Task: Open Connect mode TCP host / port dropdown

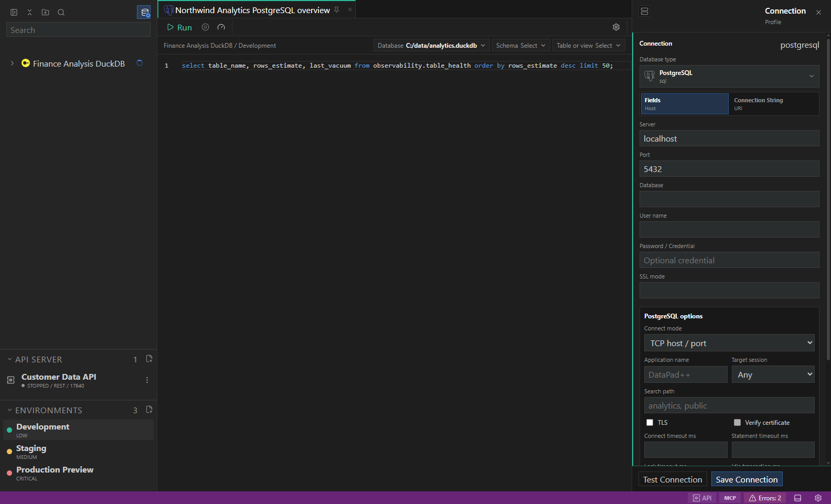Action: (729, 343)
